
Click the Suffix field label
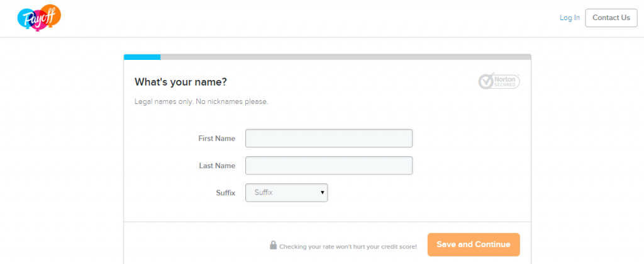click(226, 193)
